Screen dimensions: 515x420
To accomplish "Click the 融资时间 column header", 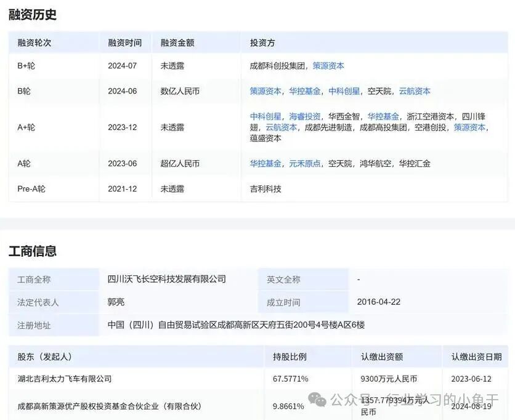I will (x=125, y=42).
